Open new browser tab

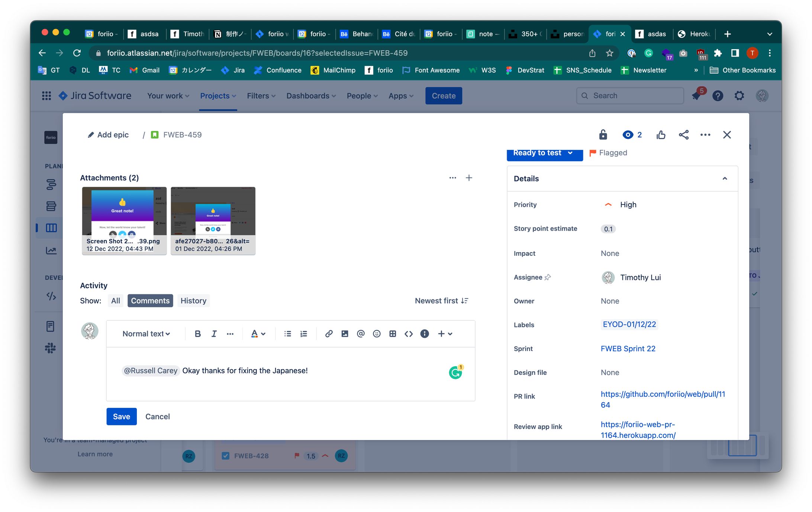coord(728,34)
